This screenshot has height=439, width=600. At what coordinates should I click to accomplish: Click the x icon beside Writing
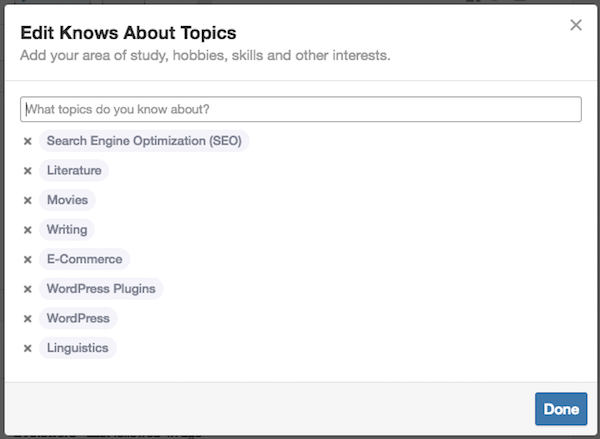[28, 230]
